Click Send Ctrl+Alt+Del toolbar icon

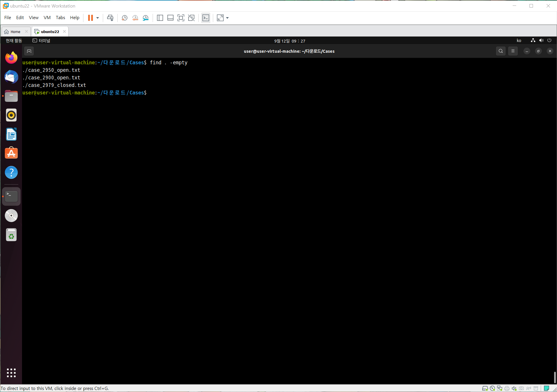(110, 18)
